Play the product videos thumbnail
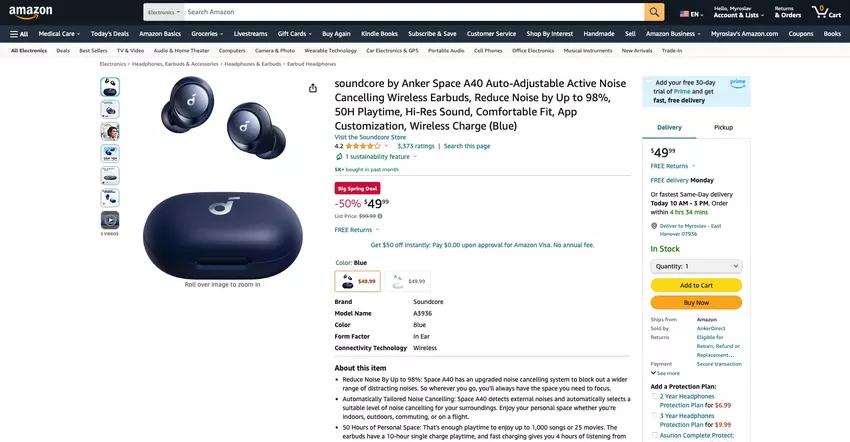 point(110,220)
